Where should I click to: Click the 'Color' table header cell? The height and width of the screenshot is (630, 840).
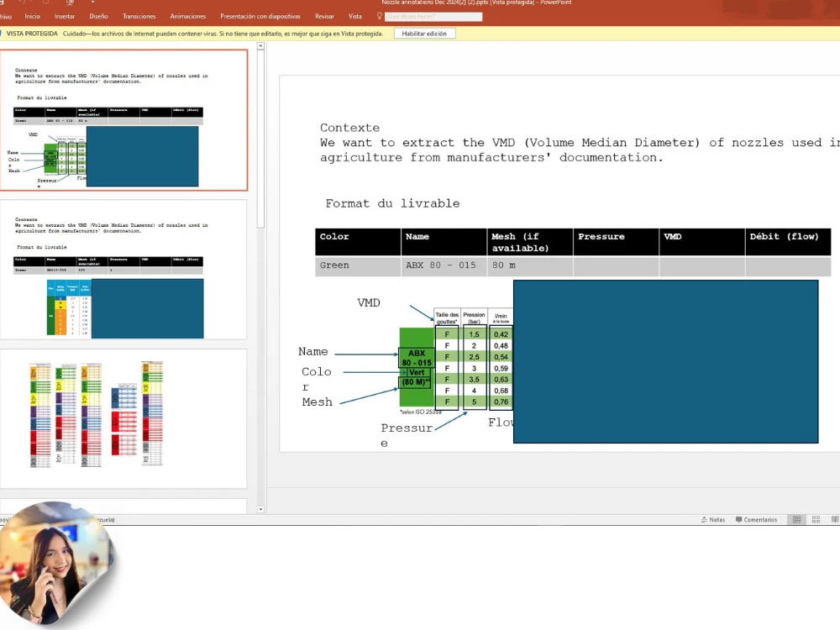(x=358, y=242)
